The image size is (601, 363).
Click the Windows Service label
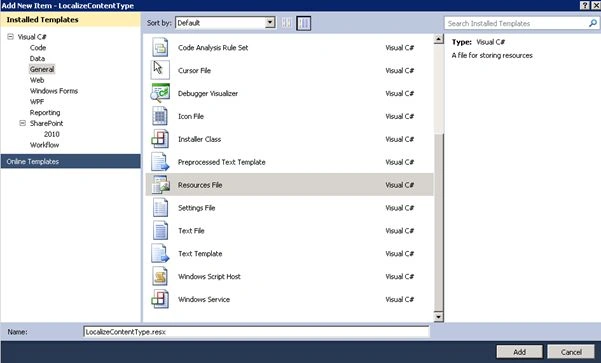[204, 299]
